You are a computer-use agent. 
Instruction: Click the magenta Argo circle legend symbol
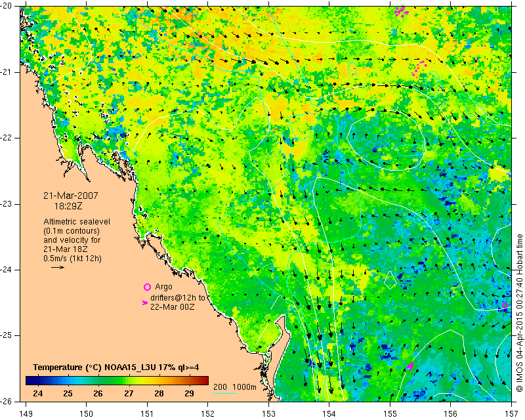[x=147, y=287]
